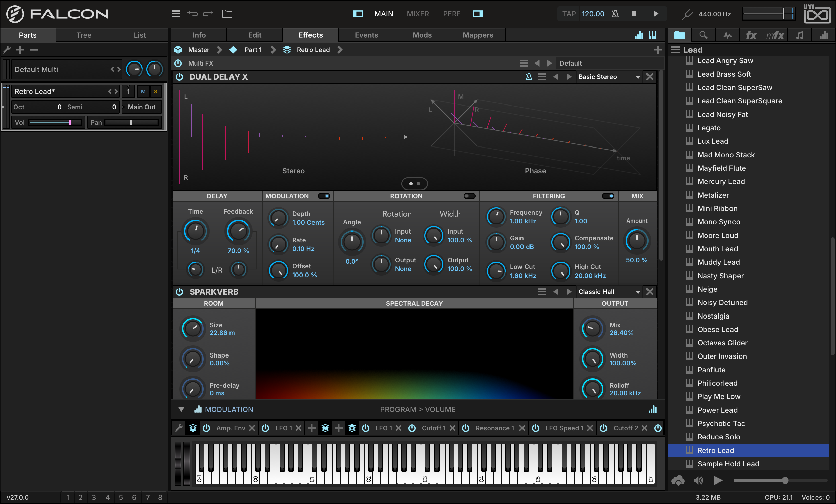Open the Classic Hall preset dropdown

609,292
